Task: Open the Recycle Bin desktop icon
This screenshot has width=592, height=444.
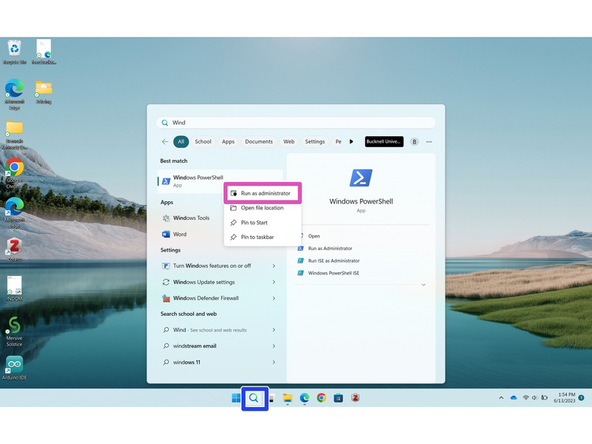Action: [14, 52]
